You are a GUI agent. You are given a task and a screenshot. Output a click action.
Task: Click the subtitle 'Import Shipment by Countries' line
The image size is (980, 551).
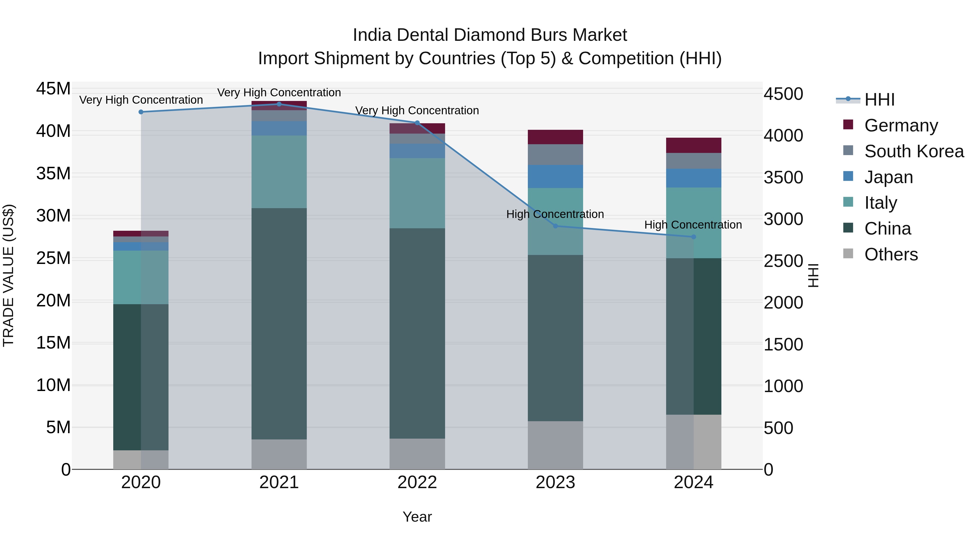pyautogui.click(x=490, y=59)
